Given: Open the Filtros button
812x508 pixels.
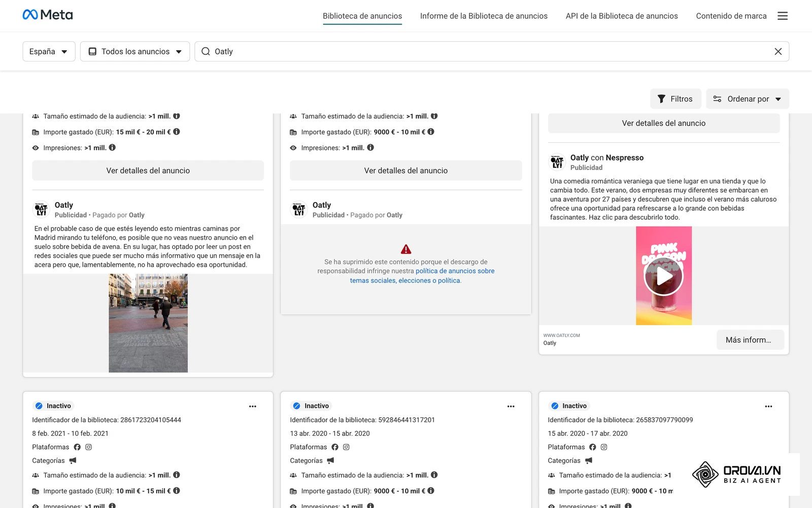Looking at the screenshot, I should coord(675,99).
